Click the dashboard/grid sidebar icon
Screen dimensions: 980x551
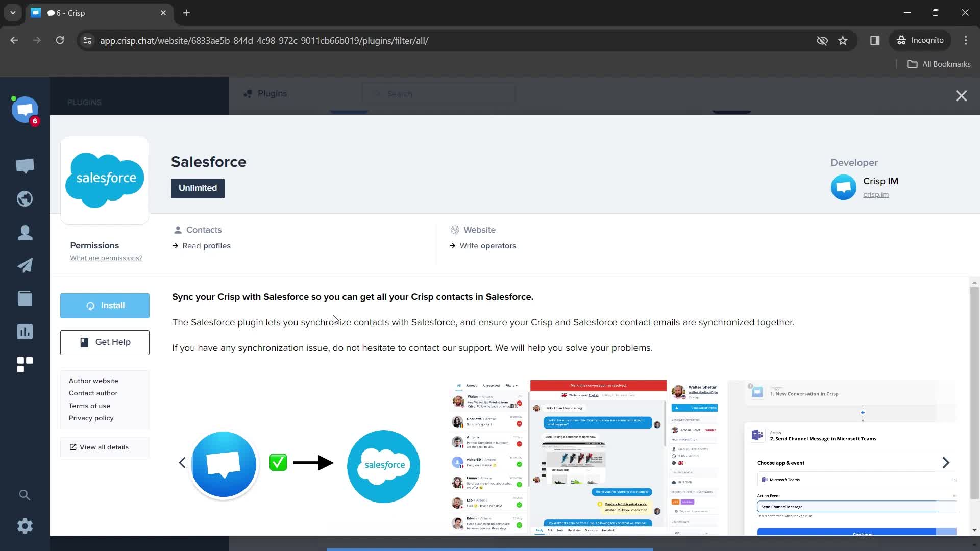tap(25, 364)
